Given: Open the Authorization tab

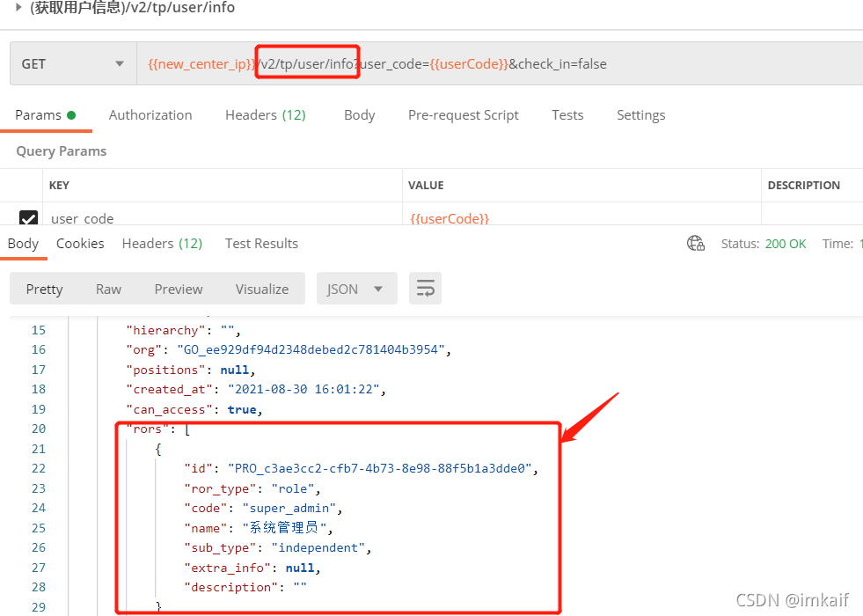Looking at the screenshot, I should pos(150,115).
